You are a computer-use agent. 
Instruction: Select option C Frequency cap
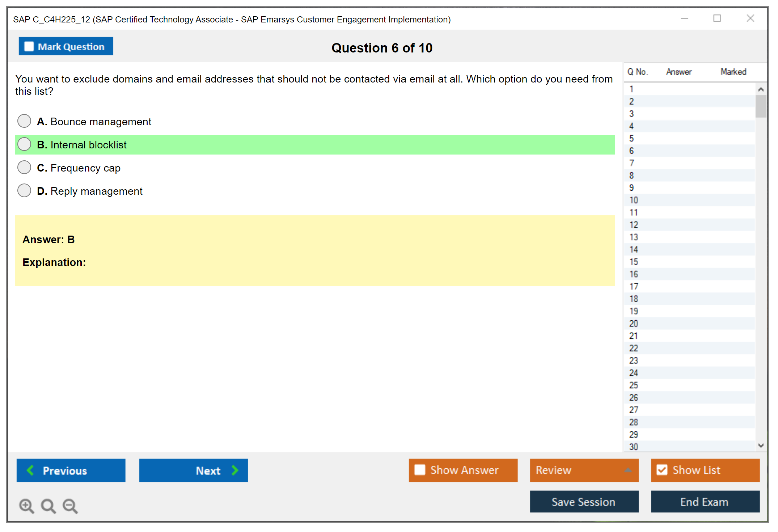(24, 167)
